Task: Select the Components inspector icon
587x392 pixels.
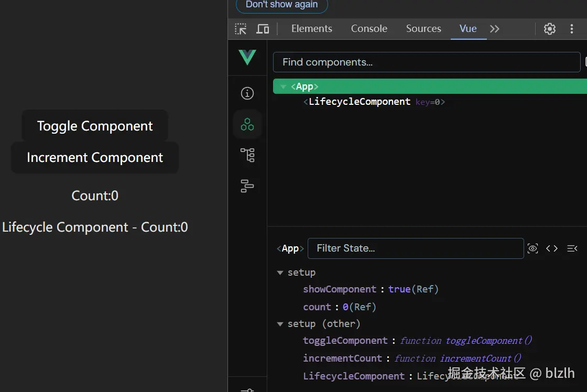Action: point(247,124)
